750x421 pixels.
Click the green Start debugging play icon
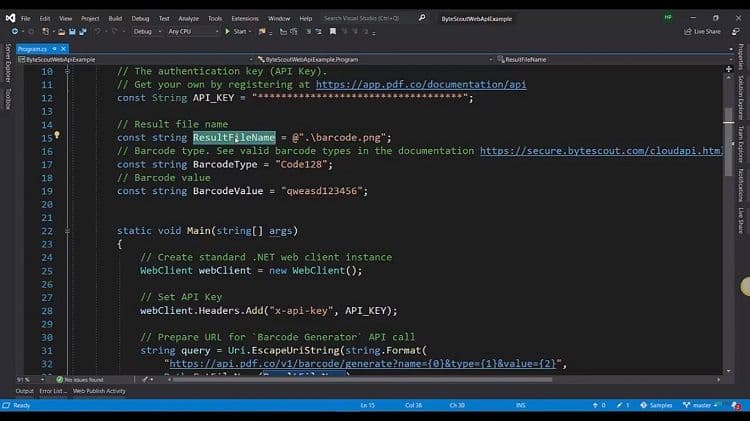[x=226, y=31]
